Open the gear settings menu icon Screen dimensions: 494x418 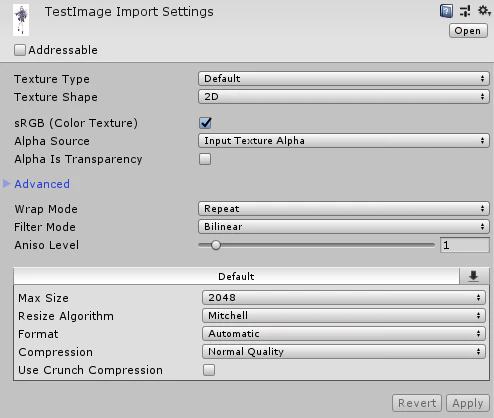[x=484, y=11]
